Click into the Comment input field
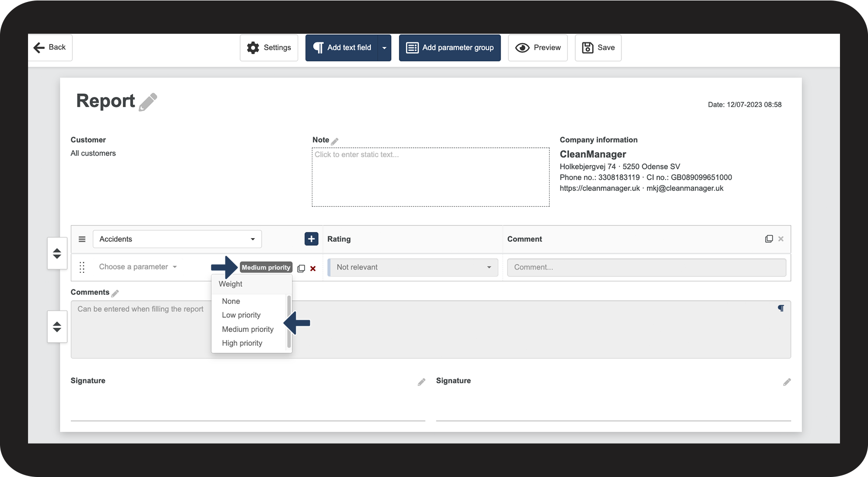 (x=646, y=267)
